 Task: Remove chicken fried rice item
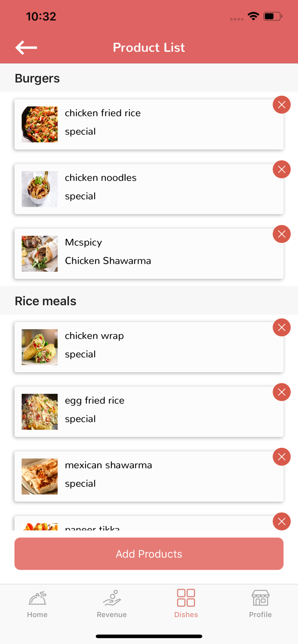pos(282,105)
